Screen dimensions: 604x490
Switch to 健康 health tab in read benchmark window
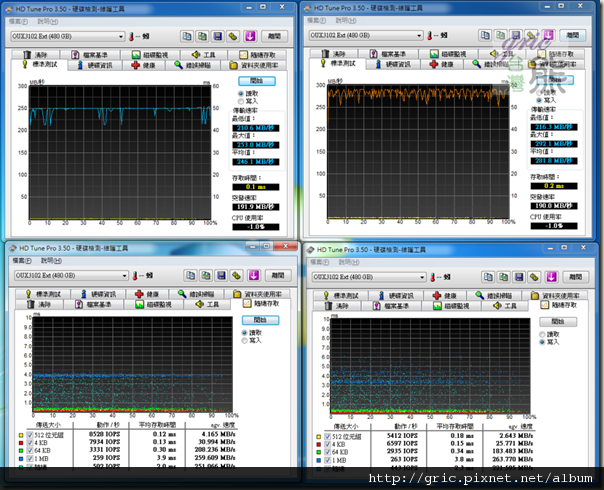pos(143,65)
